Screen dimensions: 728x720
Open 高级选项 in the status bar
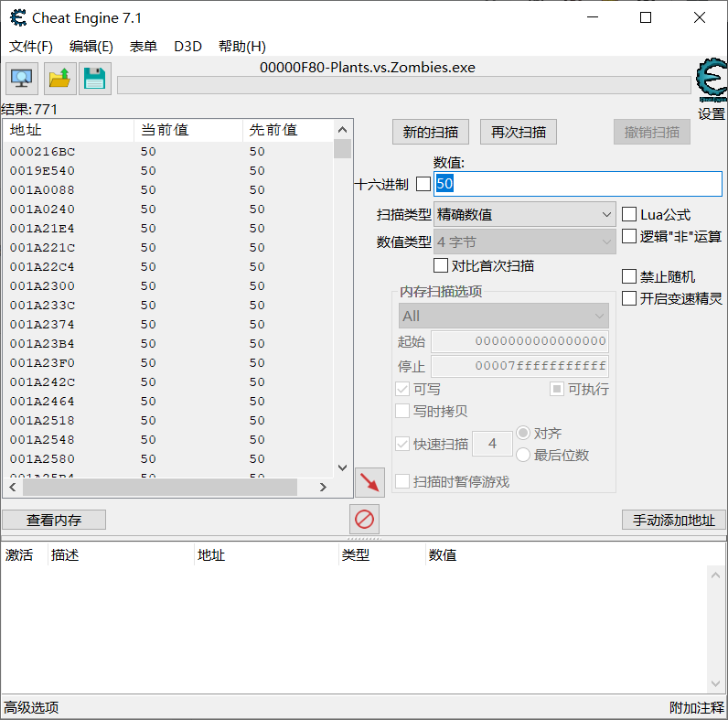click(x=32, y=707)
